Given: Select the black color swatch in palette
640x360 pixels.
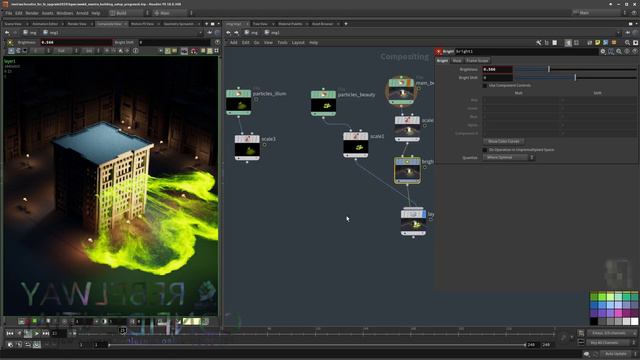Looking at the screenshot, I should (594, 322).
